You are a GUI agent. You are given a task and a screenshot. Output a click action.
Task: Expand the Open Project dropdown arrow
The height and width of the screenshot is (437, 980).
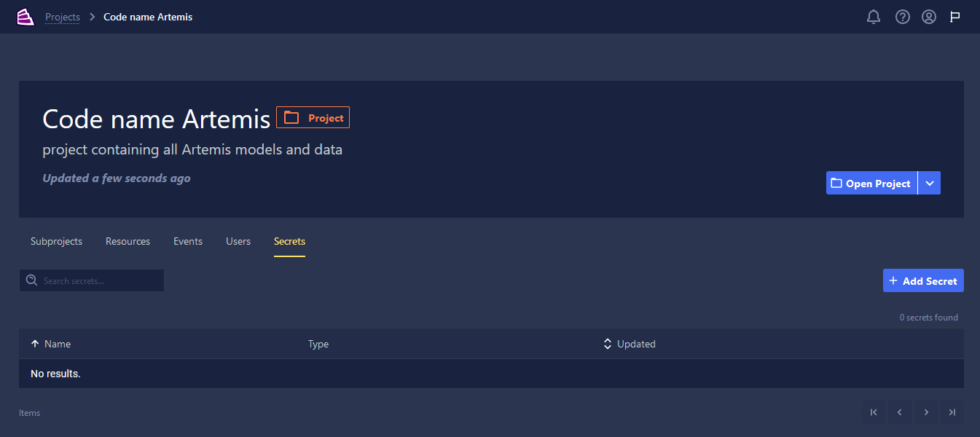(x=930, y=183)
